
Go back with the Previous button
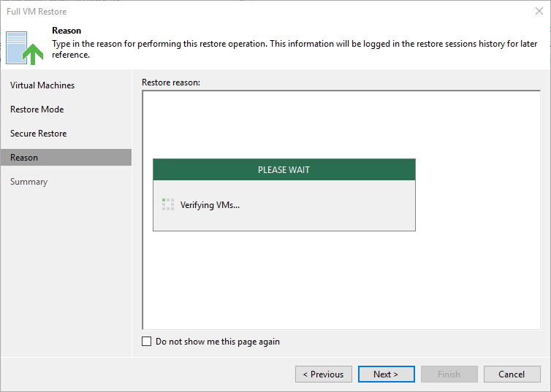click(323, 374)
